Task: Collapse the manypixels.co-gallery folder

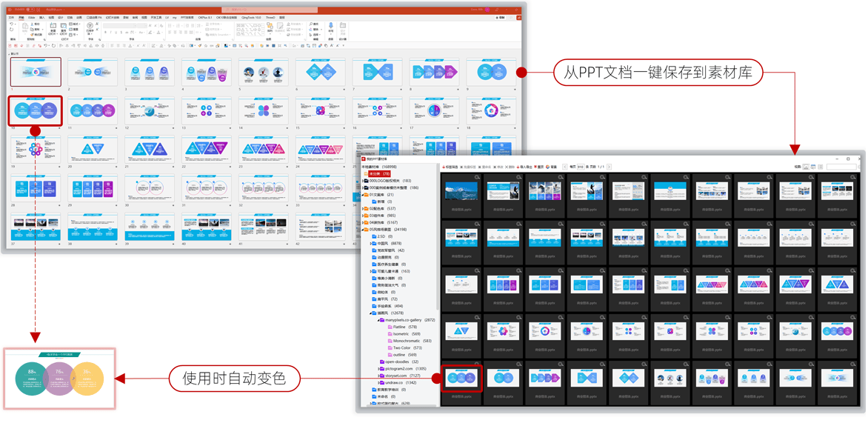Action: (x=378, y=320)
